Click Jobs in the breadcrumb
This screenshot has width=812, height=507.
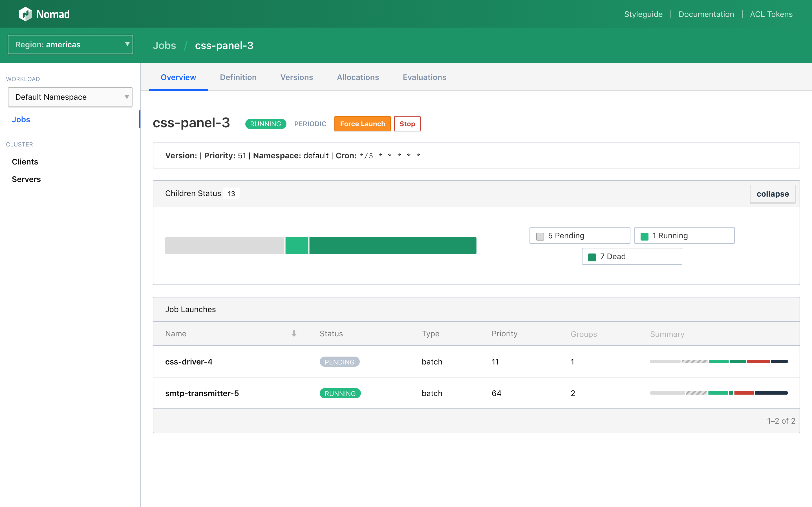pos(164,45)
